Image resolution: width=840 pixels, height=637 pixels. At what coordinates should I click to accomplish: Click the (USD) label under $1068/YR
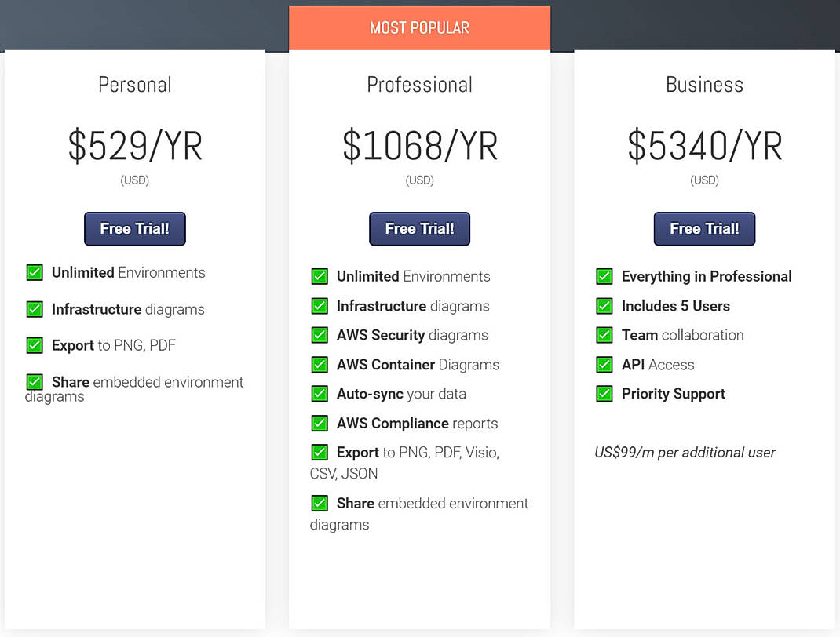point(419,180)
